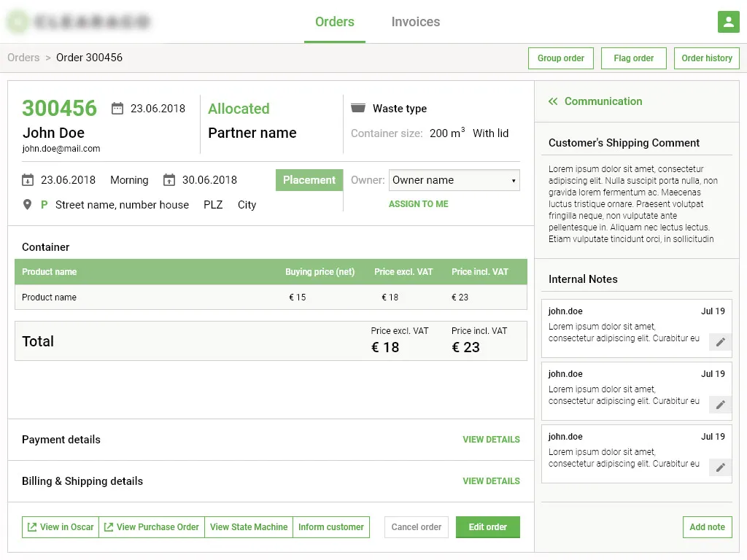Click pencil icon on third internal note
This screenshot has width=747, height=560.
720,467
